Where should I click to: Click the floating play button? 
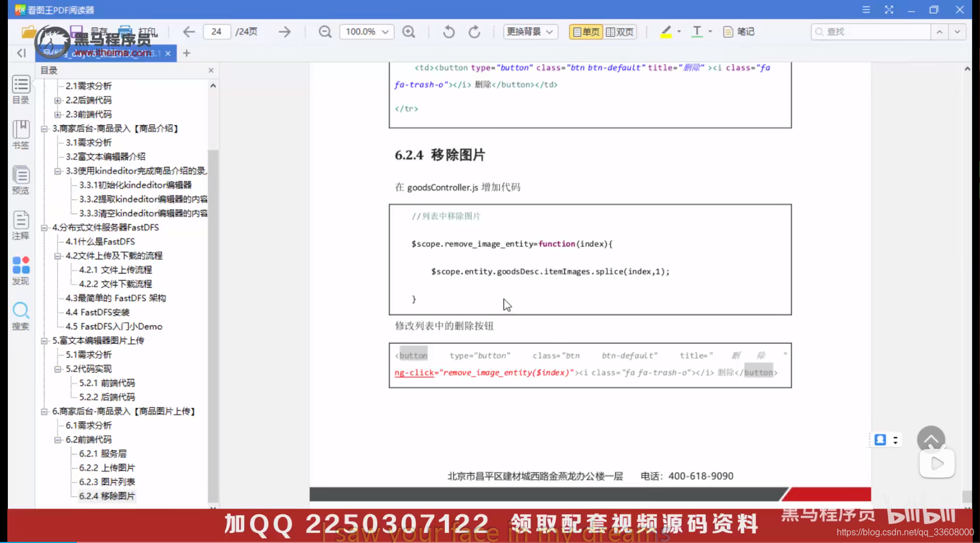(x=937, y=463)
